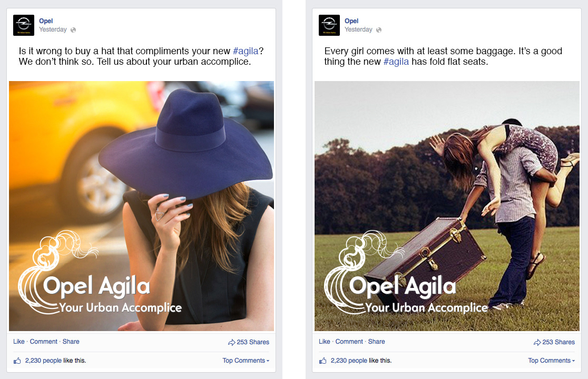Click Opel profile logo on right post
The height and width of the screenshot is (379, 588).
coord(329,25)
